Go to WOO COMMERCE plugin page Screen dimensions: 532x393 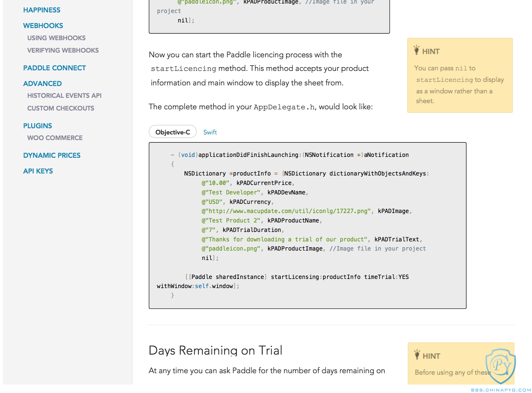[x=55, y=138]
